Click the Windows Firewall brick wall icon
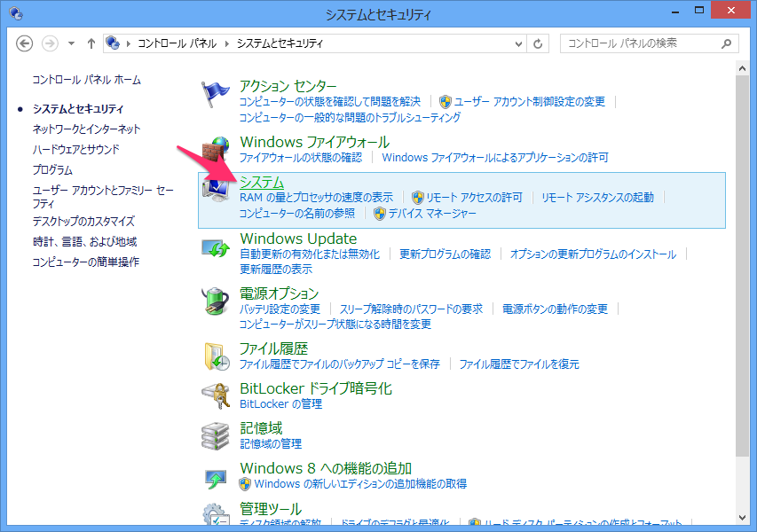Image resolution: width=757 pixels, height=532 pixels. [215, 150]
